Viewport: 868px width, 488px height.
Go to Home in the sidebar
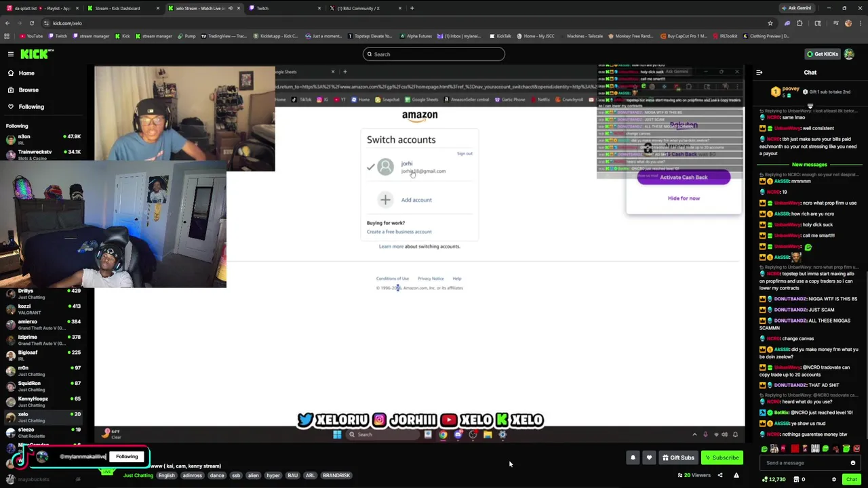coord(26,73)
